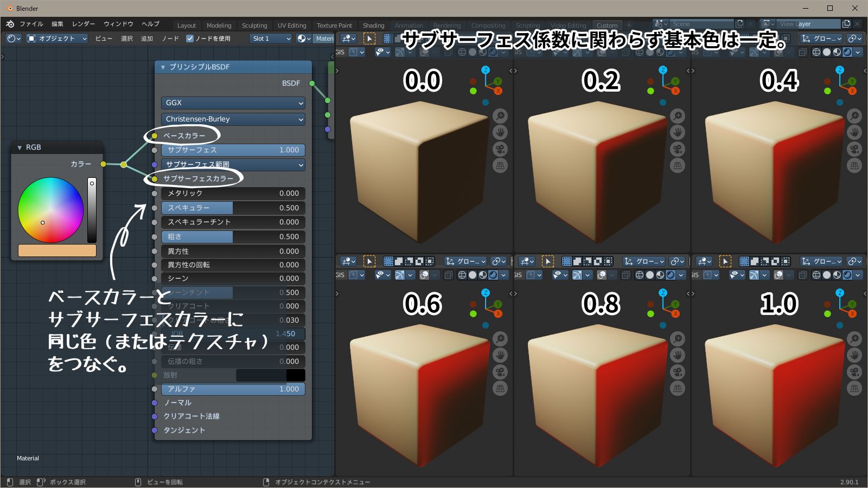Click the Blender logo menu icon

(x=10, y=24)
